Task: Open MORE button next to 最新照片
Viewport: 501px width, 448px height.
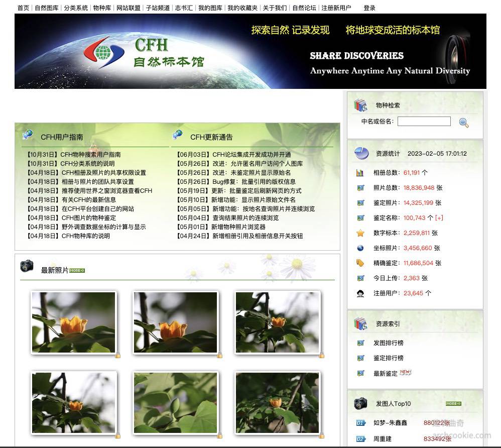Action: [x=77, y=271]
